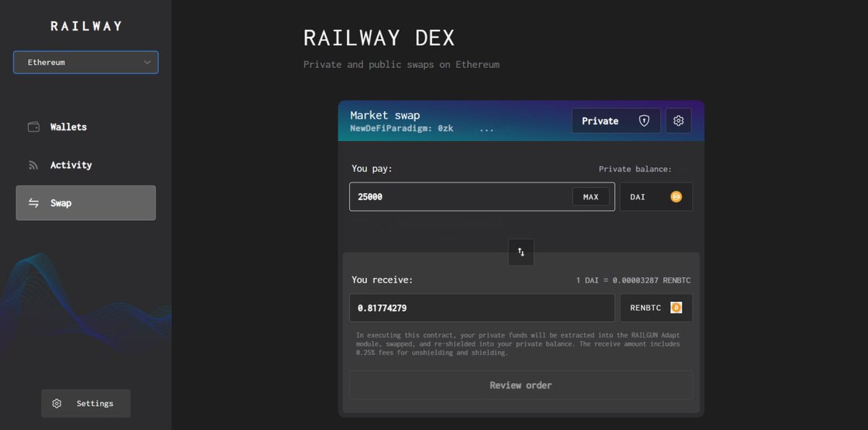Toggle the Private swap mode button
The width and height of the screenshot is (868, 430).
[616, 121]
